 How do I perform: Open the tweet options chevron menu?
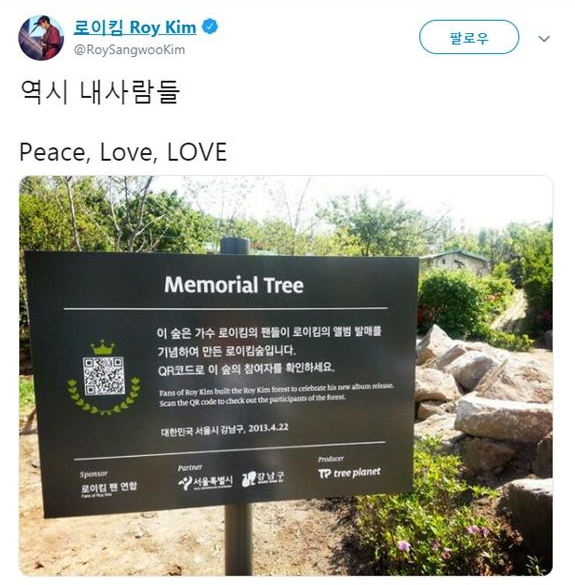(x=544, y=38)
